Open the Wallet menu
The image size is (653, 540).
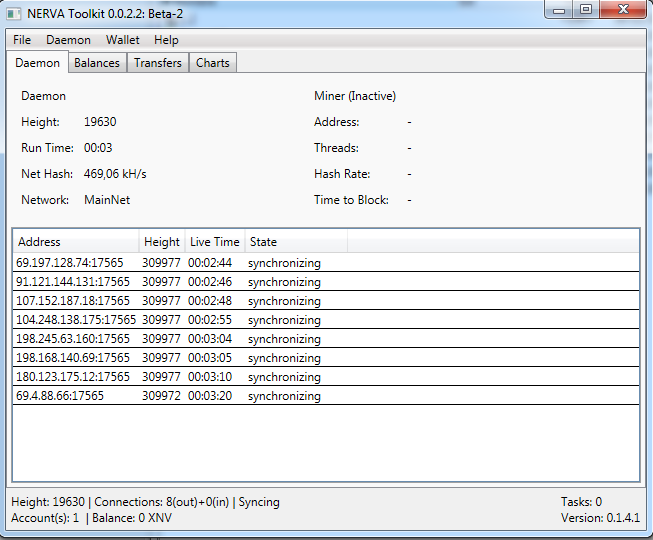pyautogui.click(x=122, y=40)
